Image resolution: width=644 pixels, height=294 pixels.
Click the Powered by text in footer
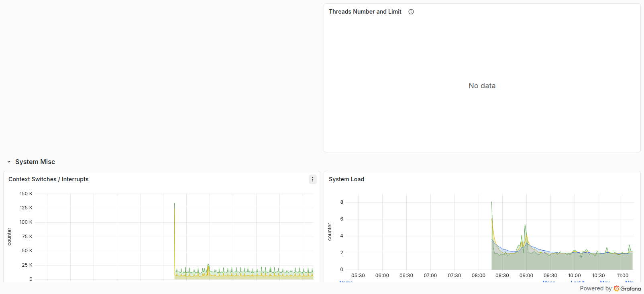coord(596,288)
